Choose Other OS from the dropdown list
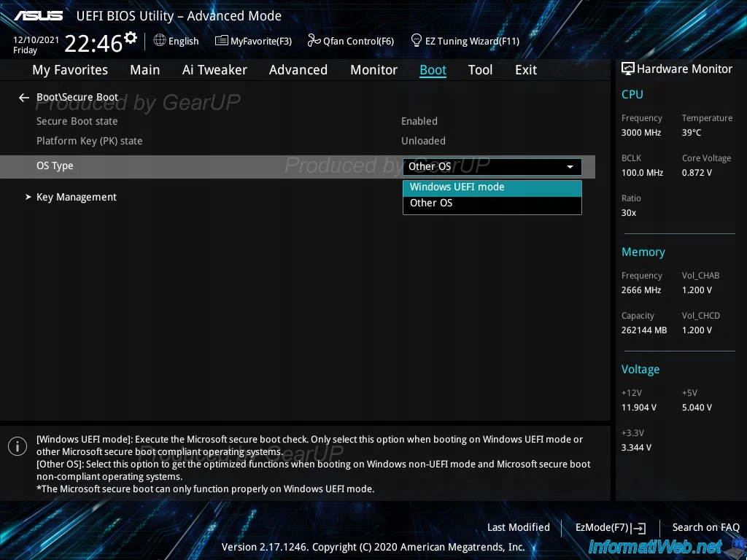 tap(492, 203)
